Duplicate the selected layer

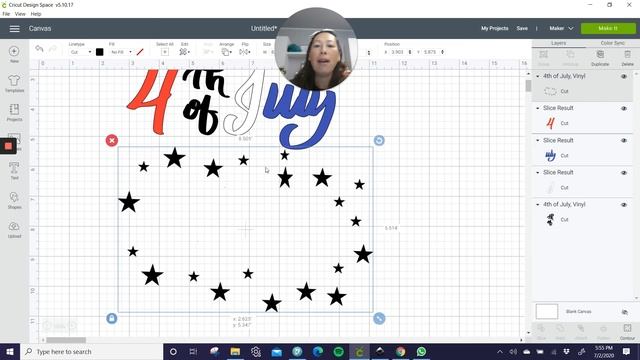click(x=600, y=58)
